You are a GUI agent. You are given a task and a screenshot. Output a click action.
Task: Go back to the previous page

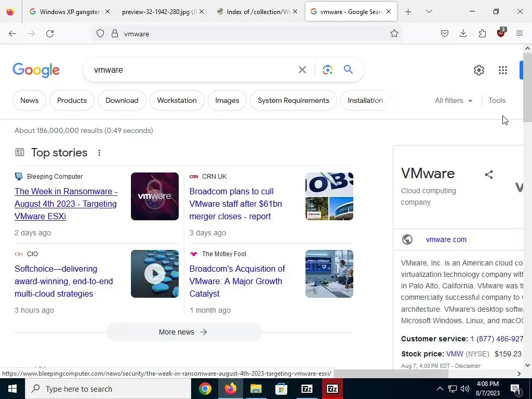tap(12, 34)
